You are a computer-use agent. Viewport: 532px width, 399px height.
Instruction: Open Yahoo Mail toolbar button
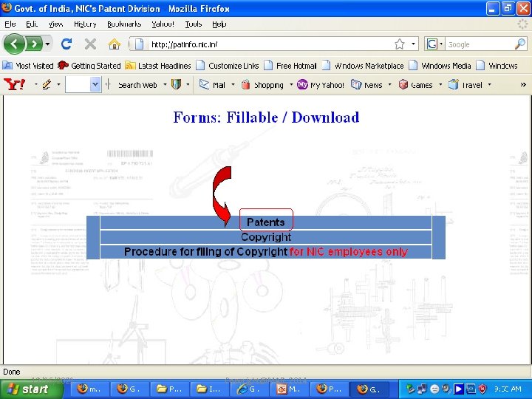click(212, 85)
